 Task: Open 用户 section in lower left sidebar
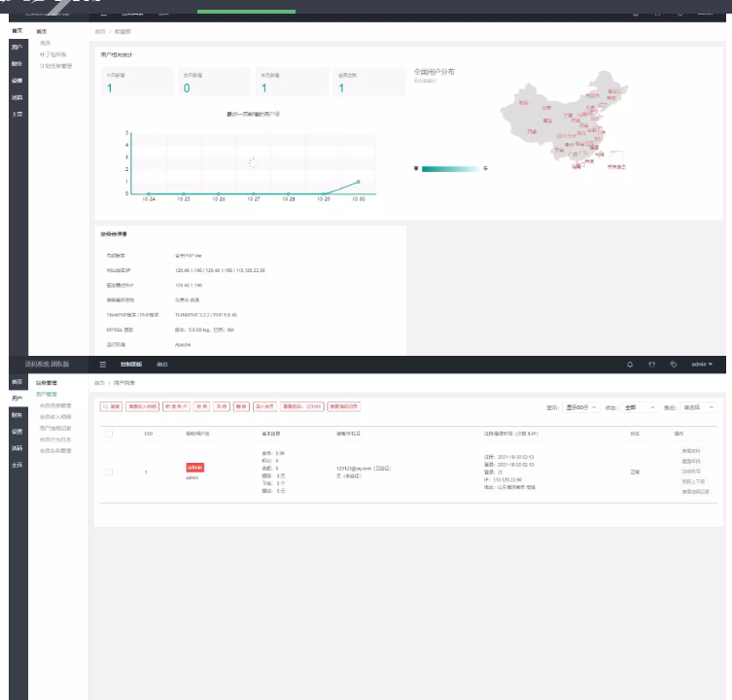(17, 399)
